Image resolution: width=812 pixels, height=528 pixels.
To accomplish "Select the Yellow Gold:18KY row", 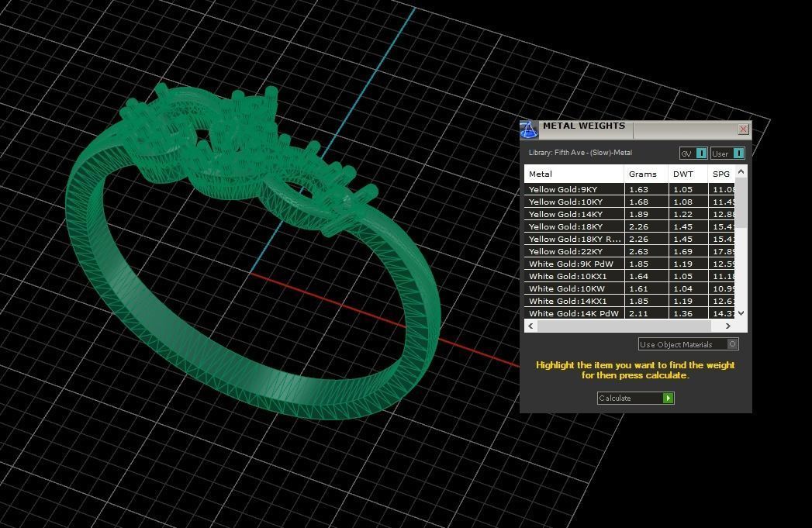I will (629, 226).
